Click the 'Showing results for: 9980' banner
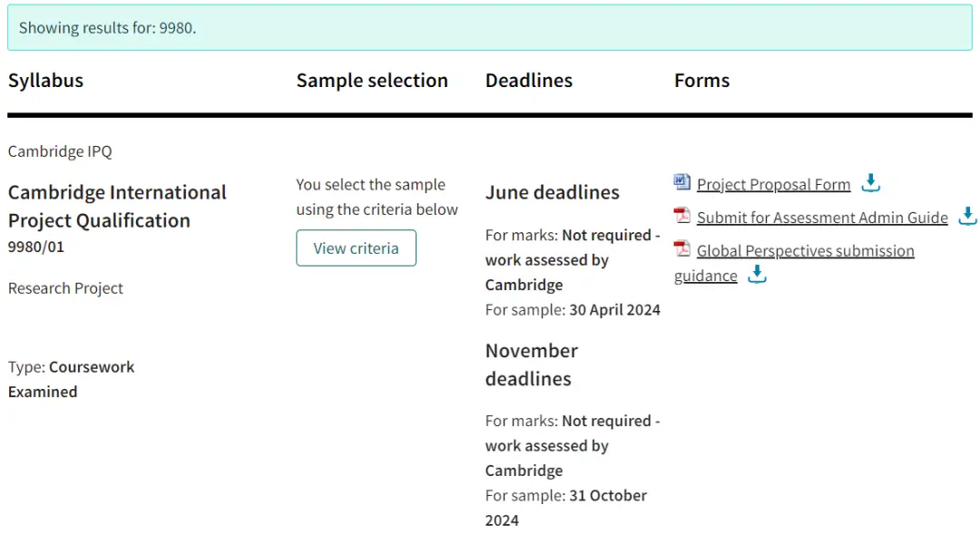The height and width of the screenshot is (534, 980). point(490,27)
